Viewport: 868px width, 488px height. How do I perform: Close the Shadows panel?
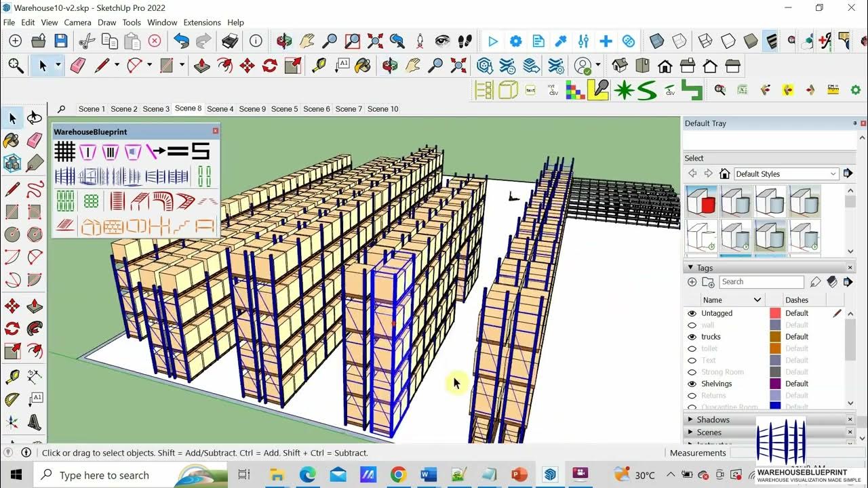click(850, 420)
